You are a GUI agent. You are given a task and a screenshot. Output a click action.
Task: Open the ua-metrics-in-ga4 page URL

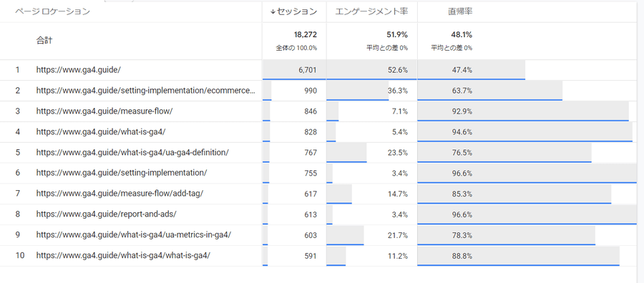(134, 235)
